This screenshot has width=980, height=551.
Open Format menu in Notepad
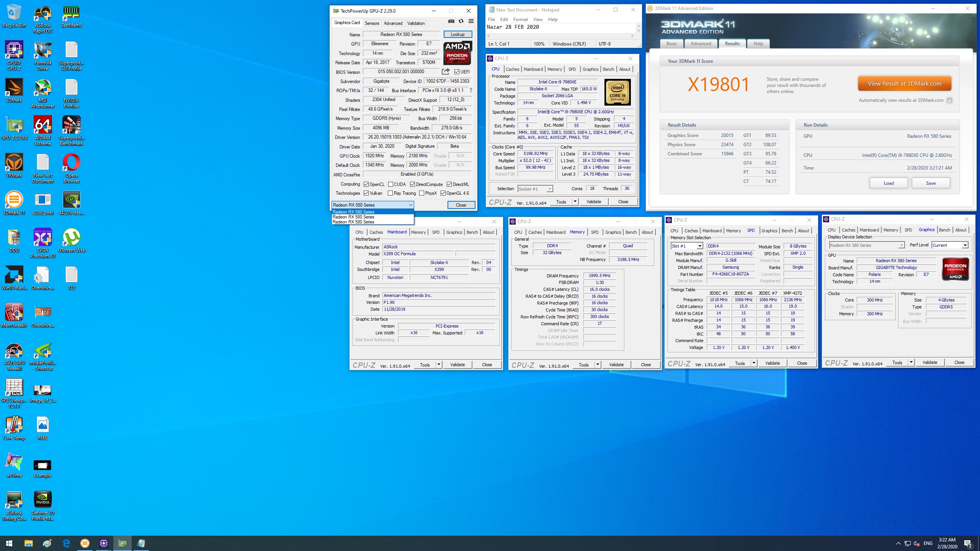point(520,19)
